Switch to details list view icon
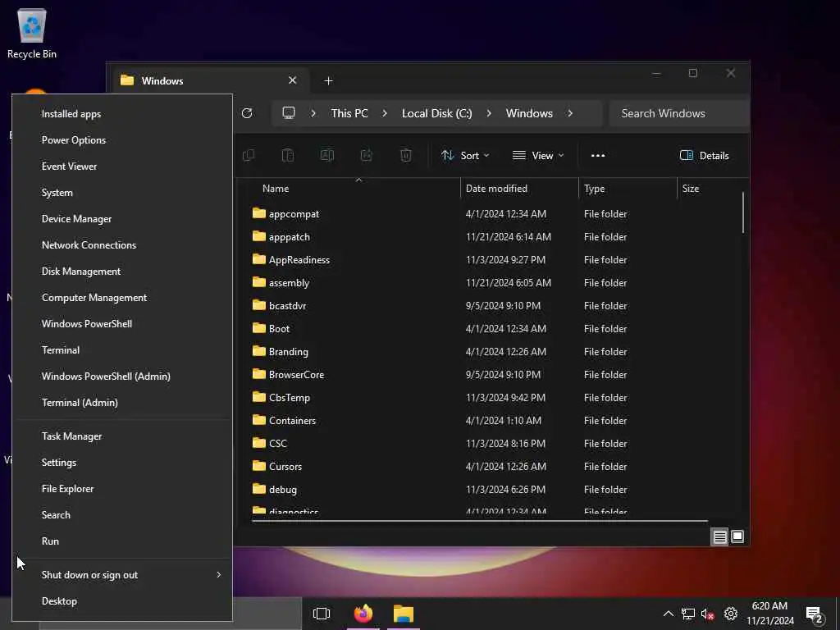Screen dimensions: 840x630 click(720, 536)
